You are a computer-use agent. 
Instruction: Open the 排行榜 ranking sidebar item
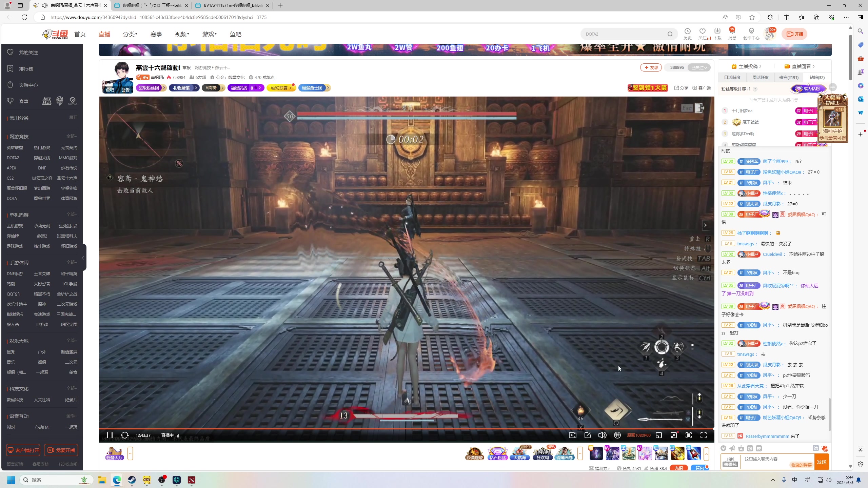[x=26, y=69]
